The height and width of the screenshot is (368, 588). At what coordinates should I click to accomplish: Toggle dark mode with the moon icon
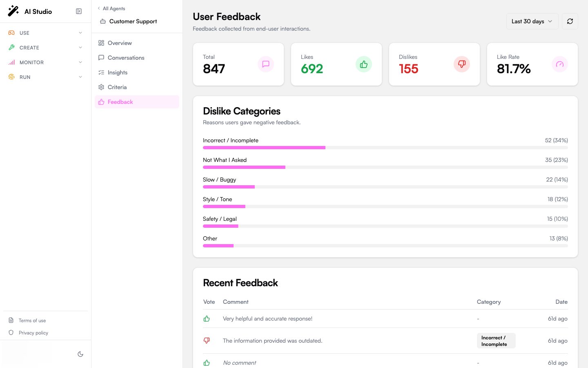80,354
